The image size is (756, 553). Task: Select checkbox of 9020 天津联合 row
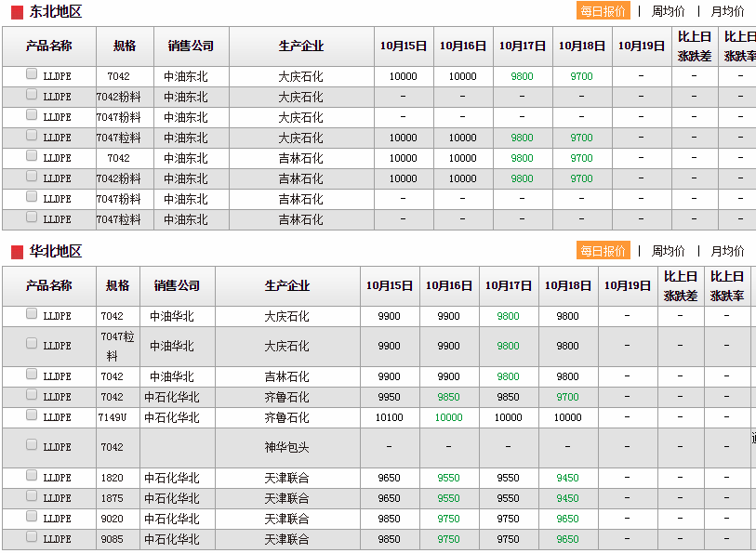[x=32, y=517]
